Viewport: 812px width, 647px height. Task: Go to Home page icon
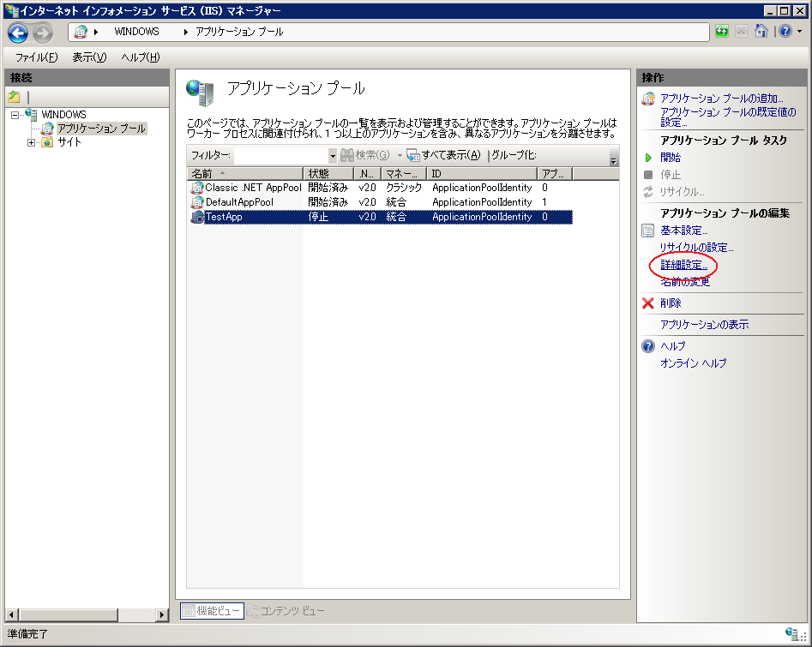(761, 31)
